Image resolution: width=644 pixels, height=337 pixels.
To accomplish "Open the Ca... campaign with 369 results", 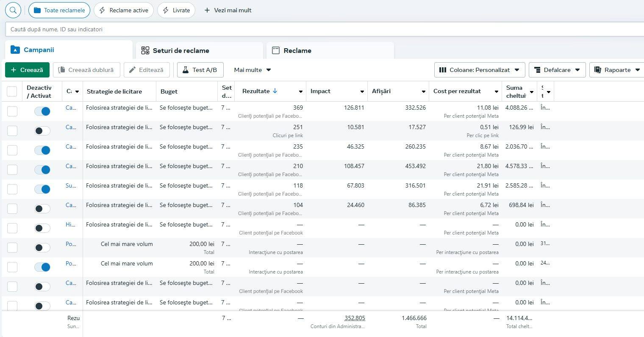I will [71, 108].
